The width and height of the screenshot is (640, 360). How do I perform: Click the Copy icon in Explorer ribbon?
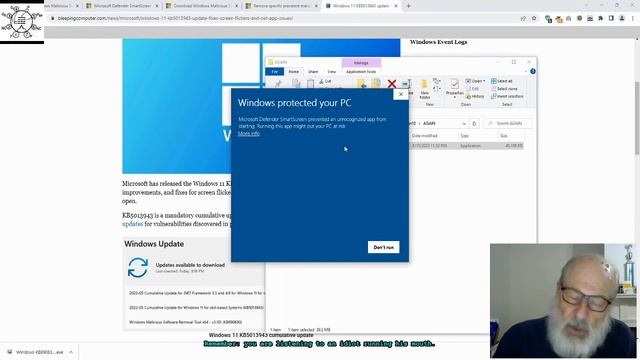(296, 84)
